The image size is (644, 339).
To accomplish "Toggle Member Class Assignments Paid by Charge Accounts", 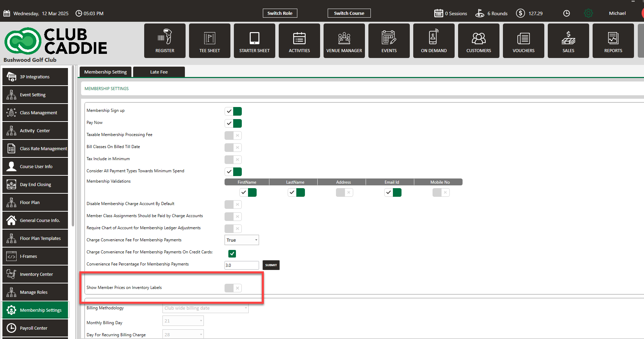I will point(233,216).
